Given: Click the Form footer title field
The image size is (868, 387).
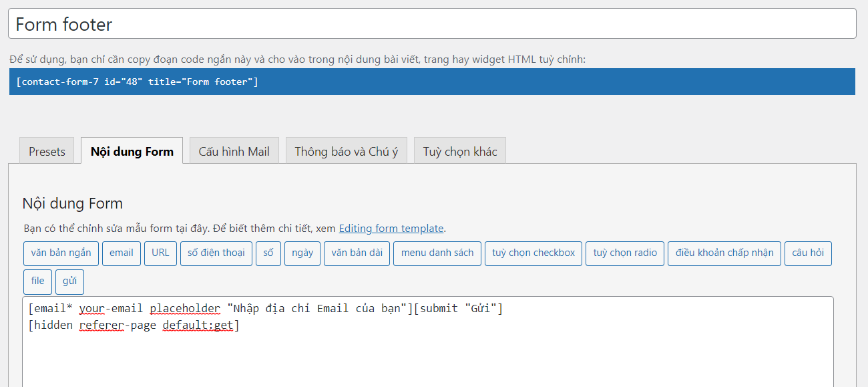Looking at the screenshot, I should click(432, 24).
